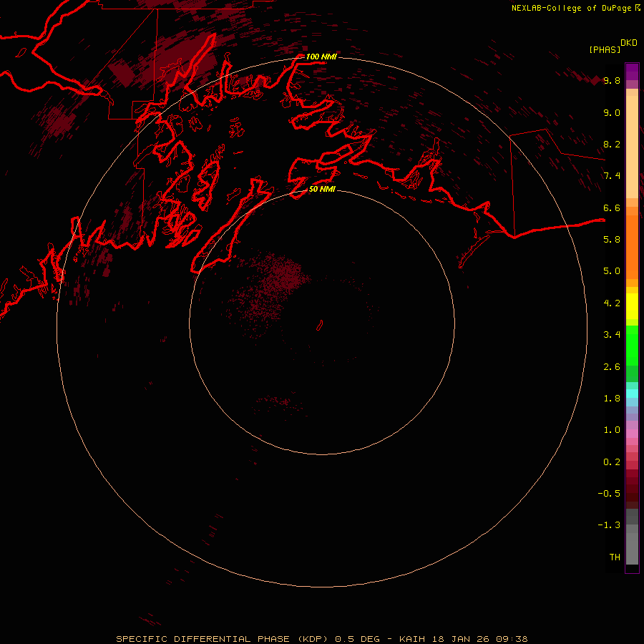Select the 1.8 legend value
644x644 pixels.
tap(612, 399)
